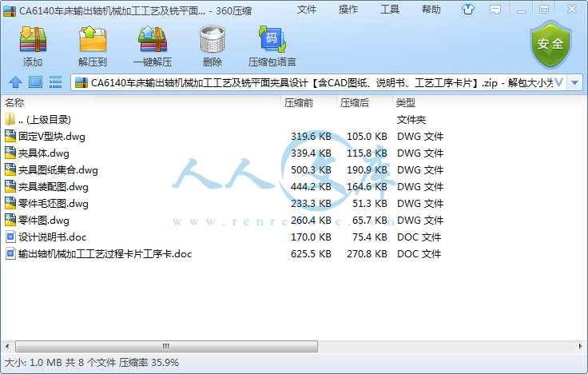588x374 pixels.
Task: Click the 一键解压 one-click extract icon
Action: [153, 39]
